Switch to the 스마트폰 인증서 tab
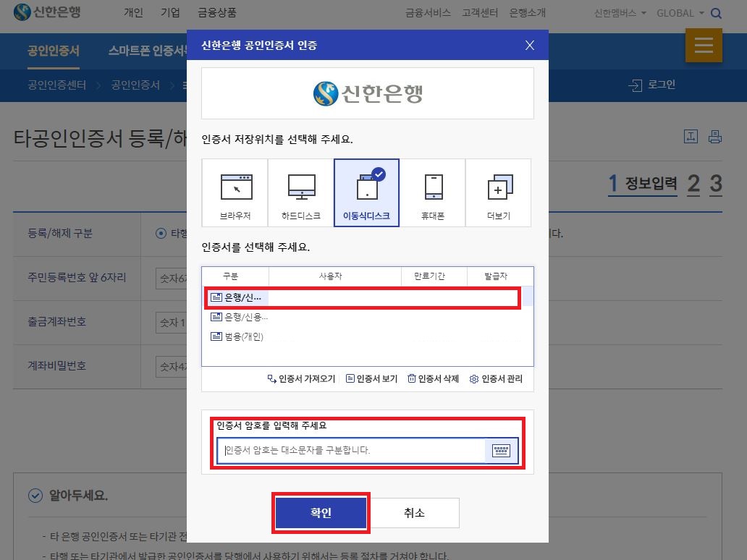This screenshot has width=747, height=560. pos(148,51)
